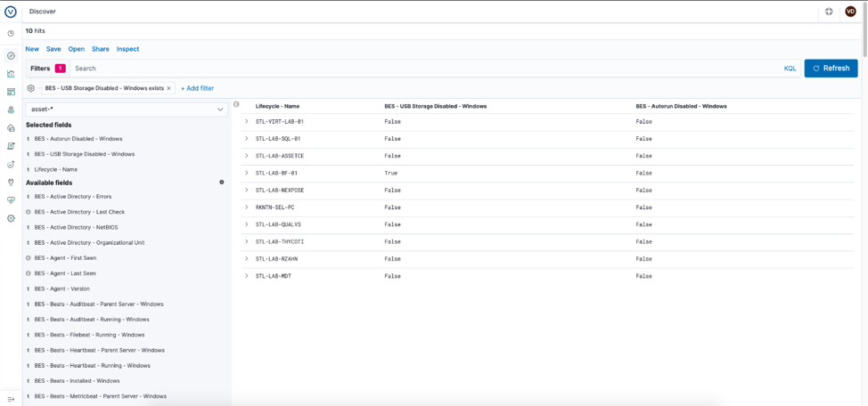Open the Stack Monitoring heartbeat icon
This screenshot has width=868, height=406.
11,200
